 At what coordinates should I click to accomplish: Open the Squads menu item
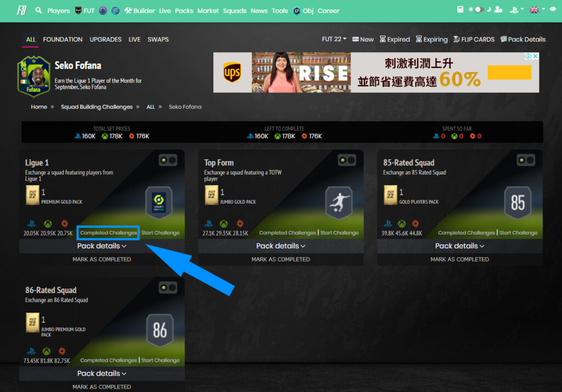[234, 11]
